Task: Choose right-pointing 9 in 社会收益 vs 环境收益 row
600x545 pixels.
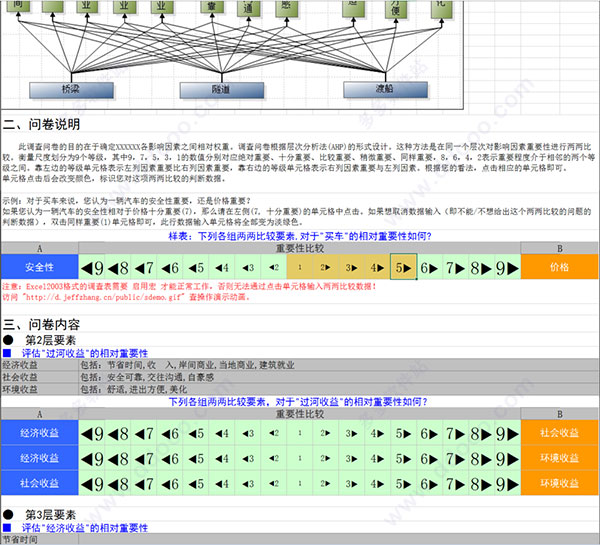Action: 508,484
